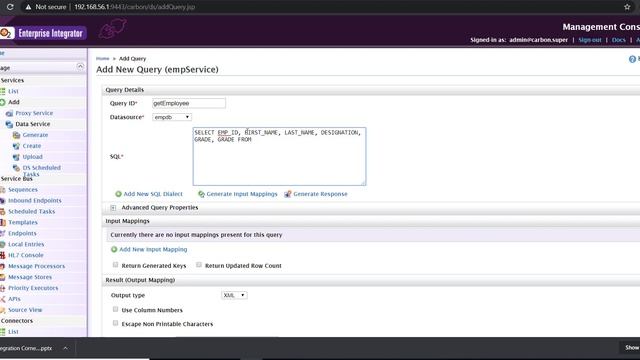640x360 pixels.
Task: Click the Not secure warning icon
Action: click(x=28, y=7)
